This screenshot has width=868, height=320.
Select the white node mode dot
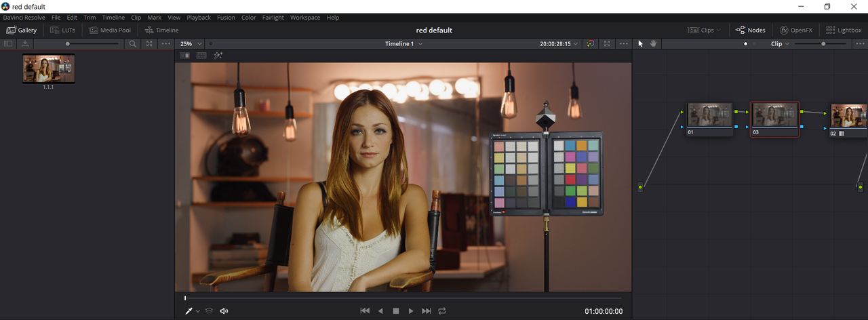coord(746,43)
